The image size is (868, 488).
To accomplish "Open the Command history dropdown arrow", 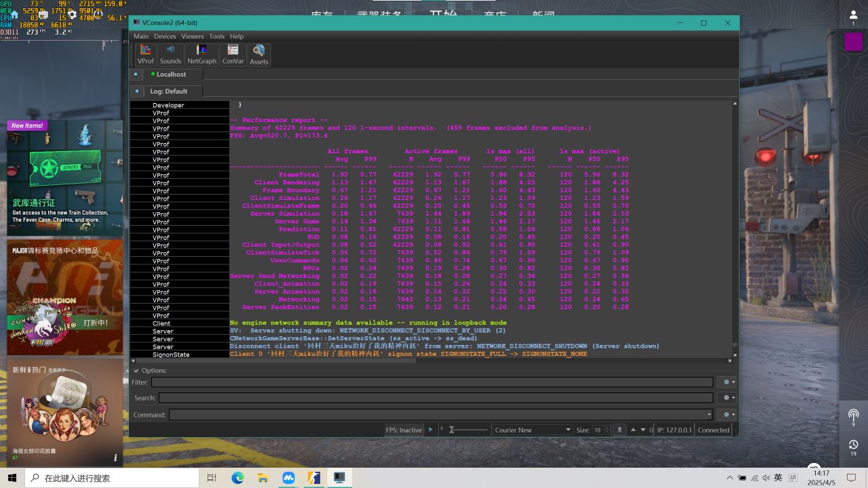I will [x=709, y=415].
